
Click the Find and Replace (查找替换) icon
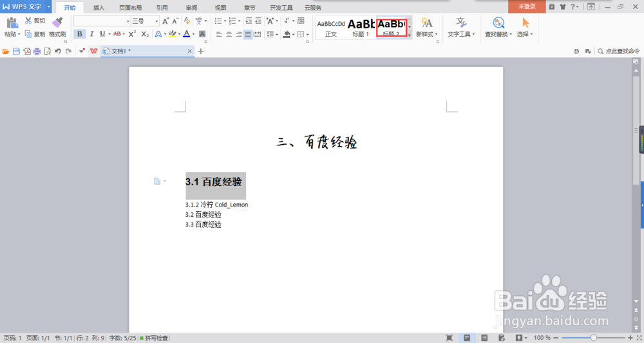click(x=498, y=23)
